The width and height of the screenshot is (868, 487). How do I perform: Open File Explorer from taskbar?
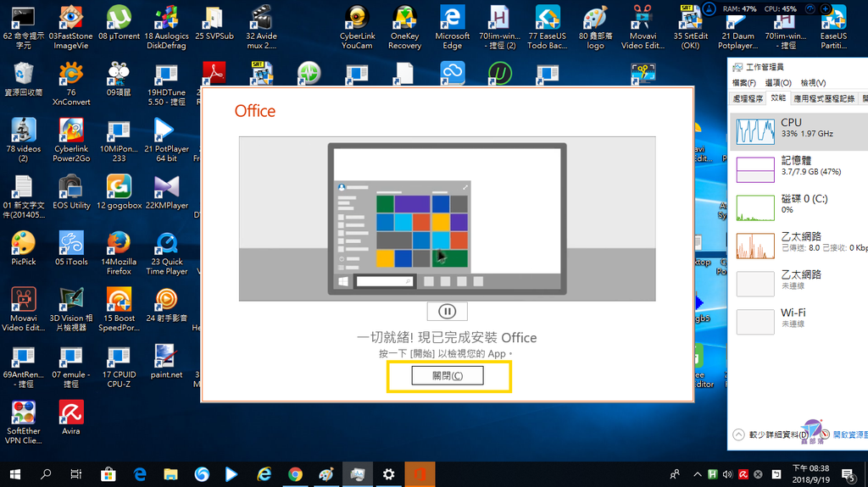[x=170, y=474]
